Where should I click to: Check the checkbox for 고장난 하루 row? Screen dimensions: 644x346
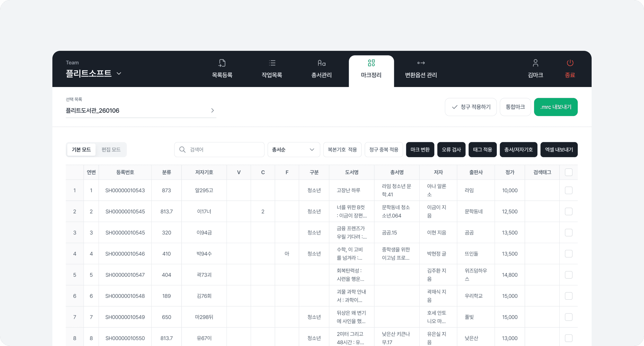569,190
